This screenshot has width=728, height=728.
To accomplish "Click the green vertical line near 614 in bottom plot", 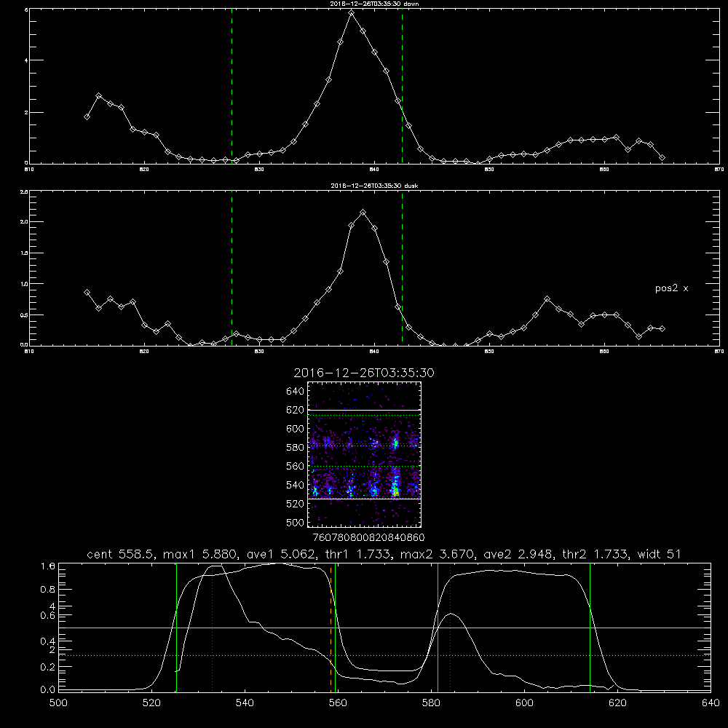I will pyautogui.click(x=590, y=627).
